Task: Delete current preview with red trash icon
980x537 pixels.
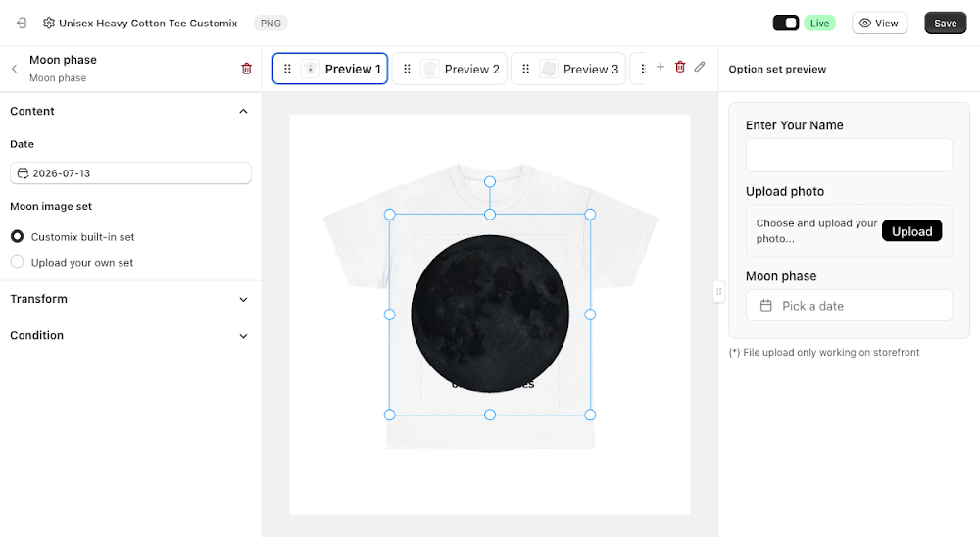Action: pyautogui.click(x=680, y=67)
